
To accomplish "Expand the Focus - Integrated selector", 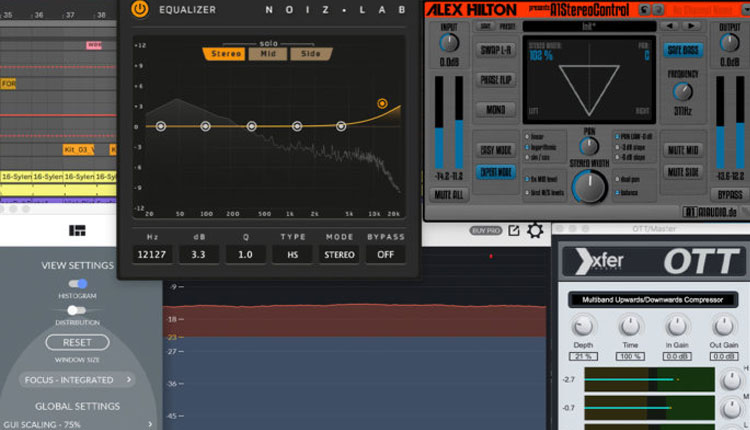I will (x=77, y=380).
